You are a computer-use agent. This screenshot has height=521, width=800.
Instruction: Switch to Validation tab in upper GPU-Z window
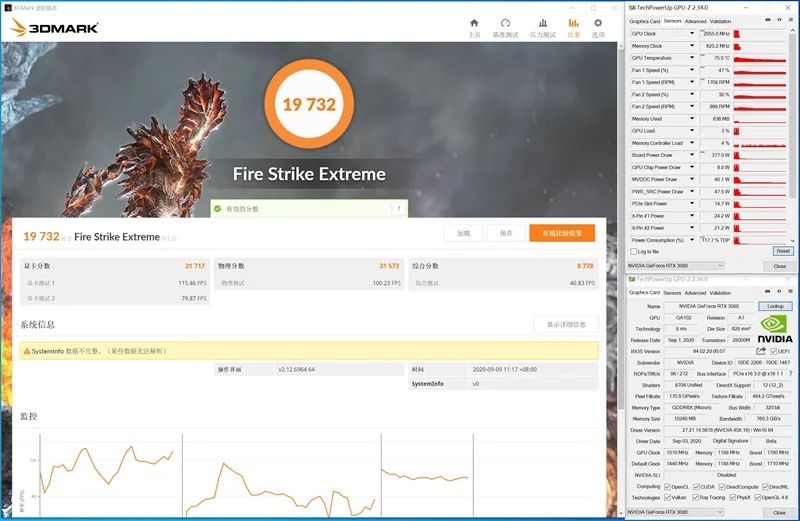pos(720,21)
